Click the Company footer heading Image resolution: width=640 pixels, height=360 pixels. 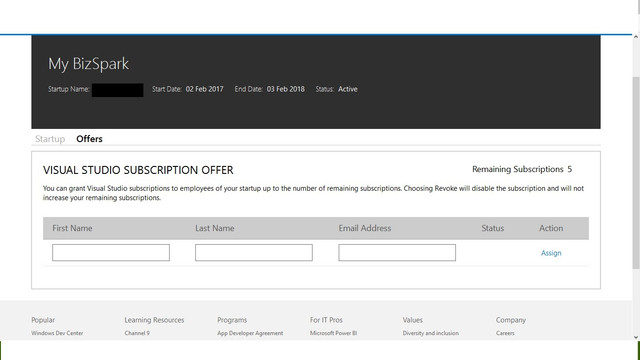point(511,320)
